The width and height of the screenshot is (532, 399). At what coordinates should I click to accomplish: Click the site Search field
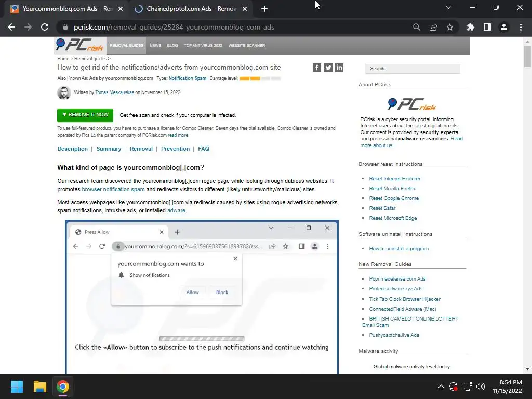click(x=412, y=69)
